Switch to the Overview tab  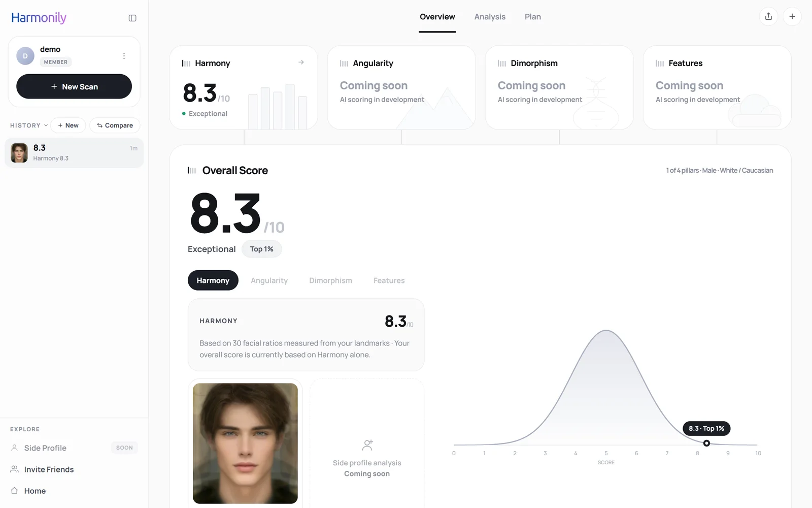point(437,17)
